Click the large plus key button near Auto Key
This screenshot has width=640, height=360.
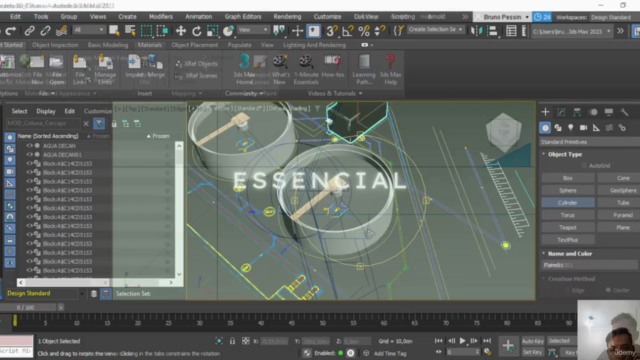point(508,346)
